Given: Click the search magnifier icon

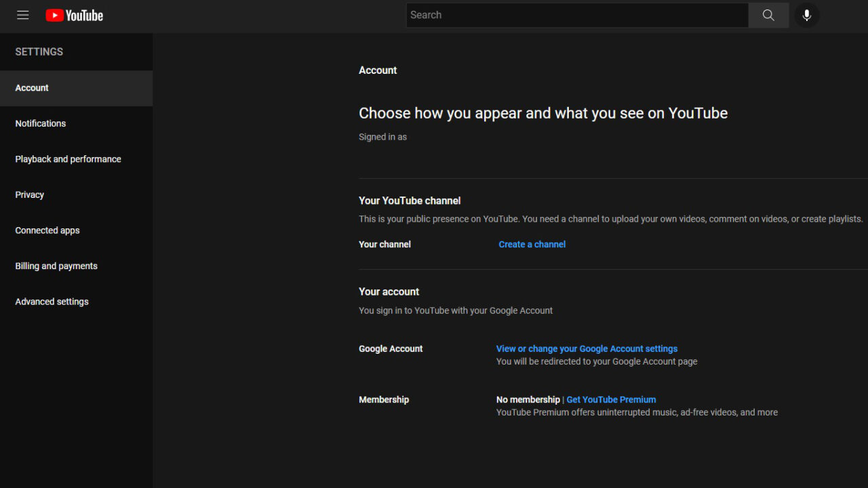Looking at the screenshot, I should click(x=768, y=15).
